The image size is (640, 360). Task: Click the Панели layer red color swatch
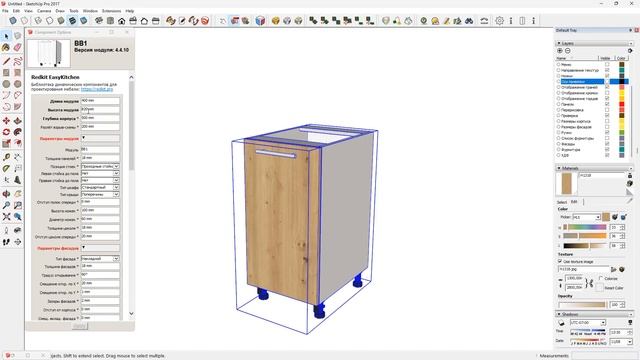[x=622, y=104]
